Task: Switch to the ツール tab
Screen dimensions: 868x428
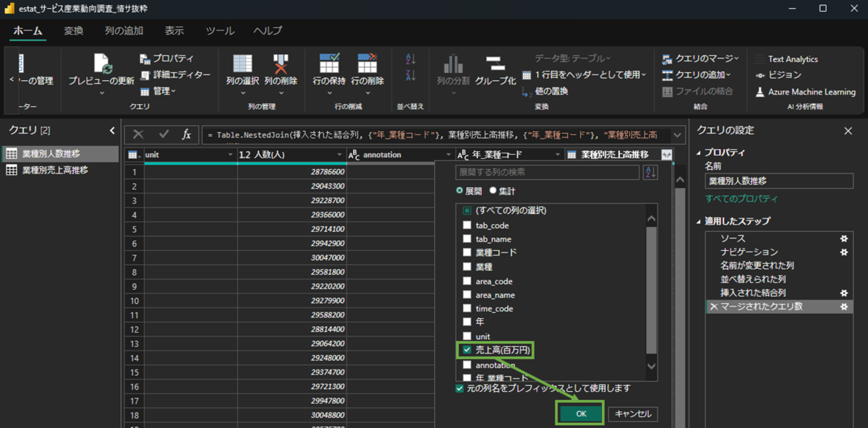Action: tap(220, 30)
